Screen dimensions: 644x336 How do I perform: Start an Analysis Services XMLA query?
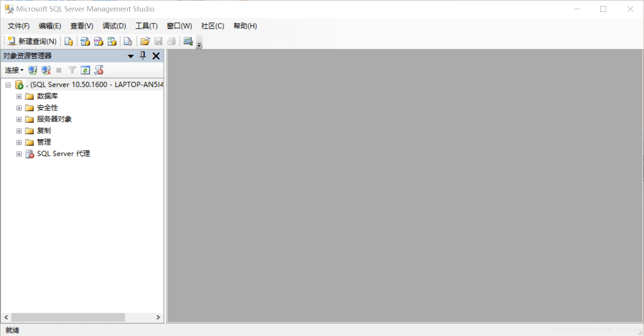coord(112,41)
